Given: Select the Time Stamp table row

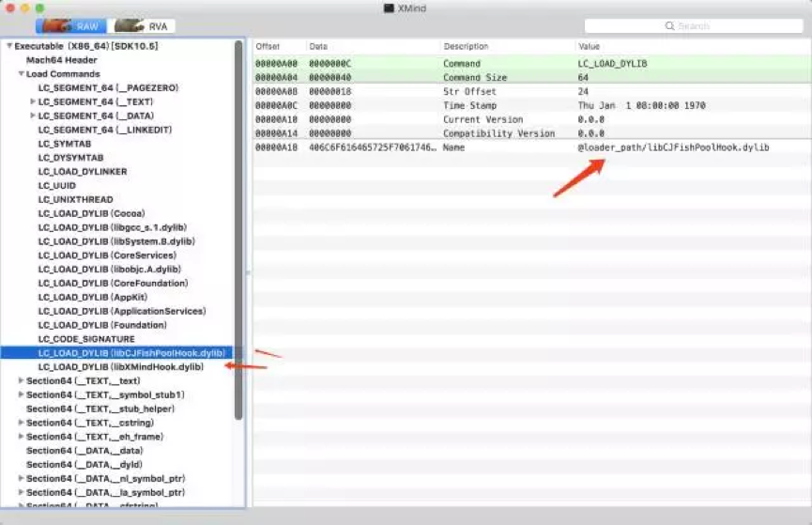Looking at the screenshot, I should [531, 106].
